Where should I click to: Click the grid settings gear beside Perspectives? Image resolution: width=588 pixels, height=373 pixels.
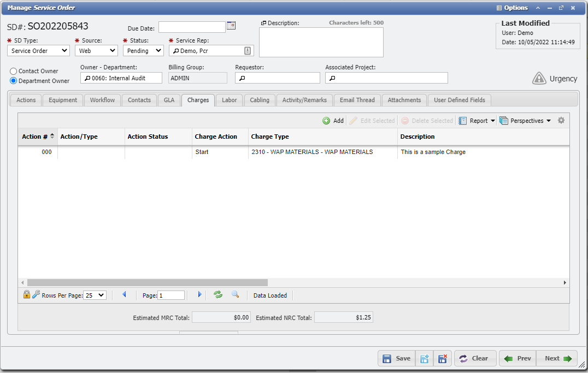pyautogui.click(x=561, y=120)
